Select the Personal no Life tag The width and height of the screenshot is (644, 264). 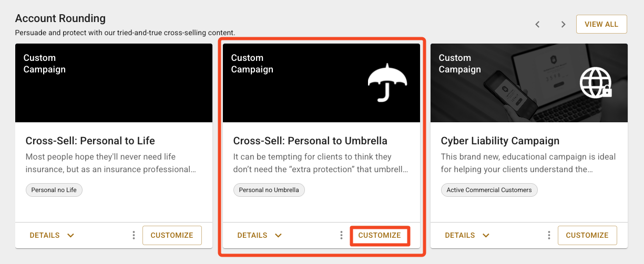pyautogui.click(x=54, y=190)
